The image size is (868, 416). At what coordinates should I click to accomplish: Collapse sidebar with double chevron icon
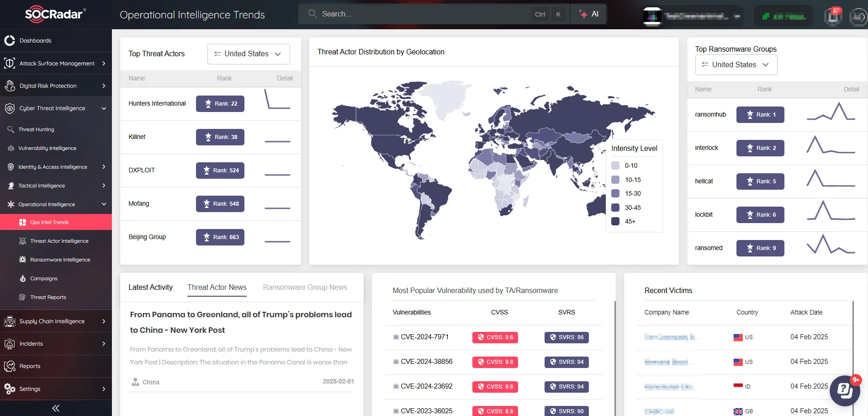point(56,408)
